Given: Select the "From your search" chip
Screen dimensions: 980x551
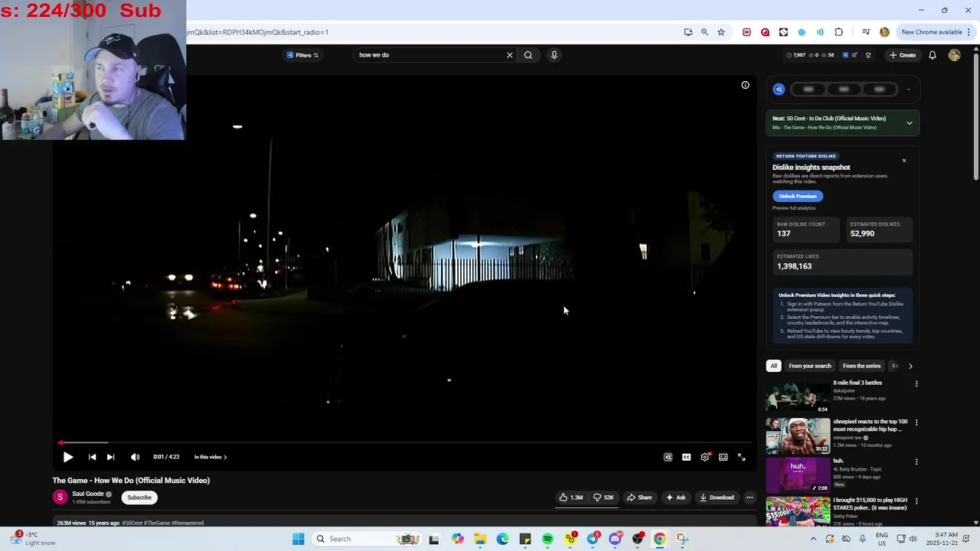Looking at the screenshot, I should click(x=810, y=366).
